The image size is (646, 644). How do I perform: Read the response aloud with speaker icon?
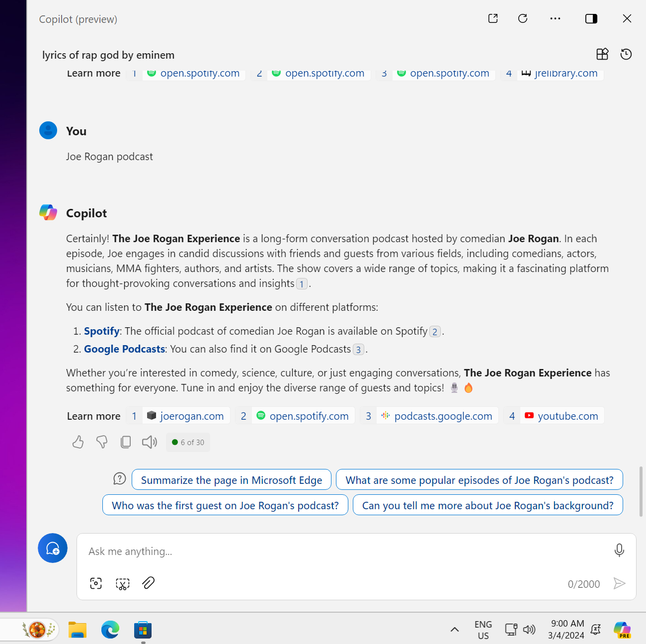[x=150, y=442]
